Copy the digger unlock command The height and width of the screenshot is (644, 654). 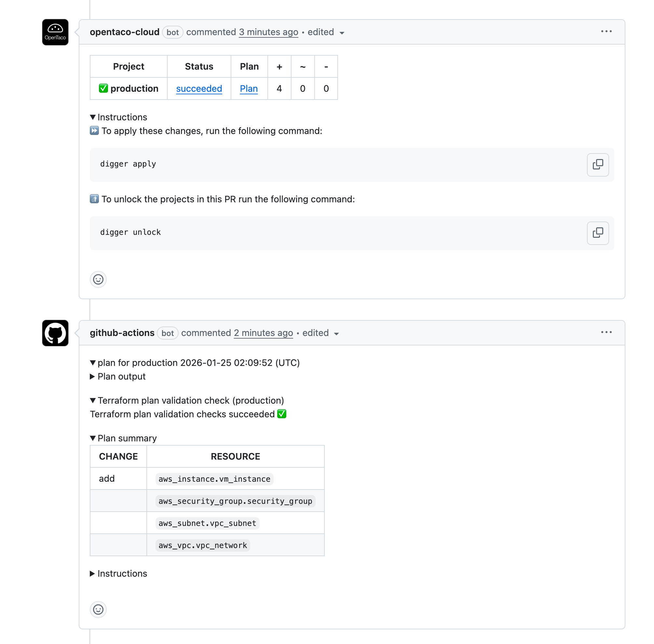click(x=597, y=233)
